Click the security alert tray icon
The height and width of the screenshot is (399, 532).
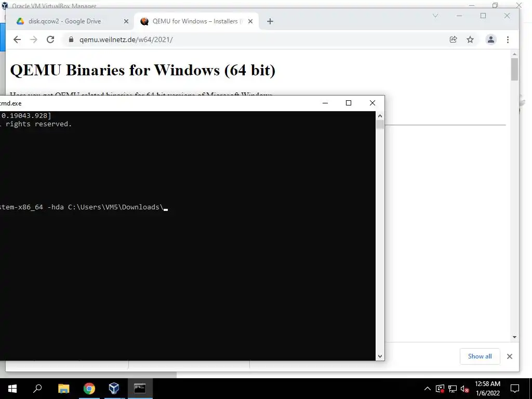[x=440, y=389]
